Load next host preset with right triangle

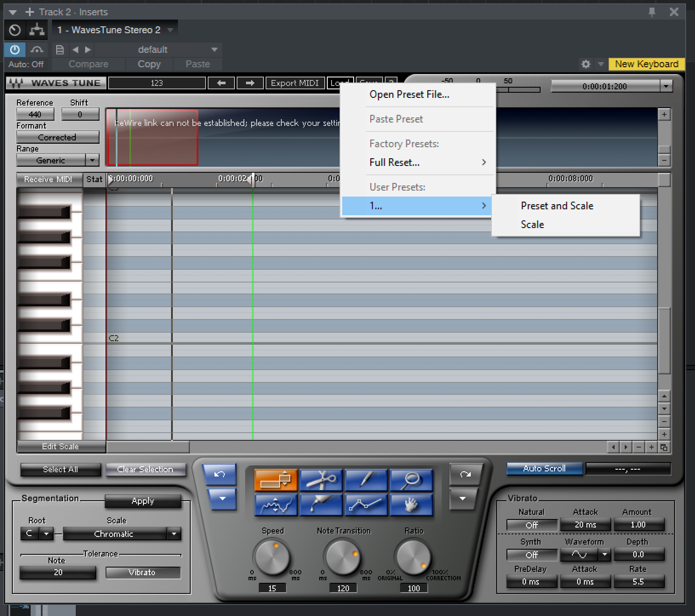coord(88,50)
